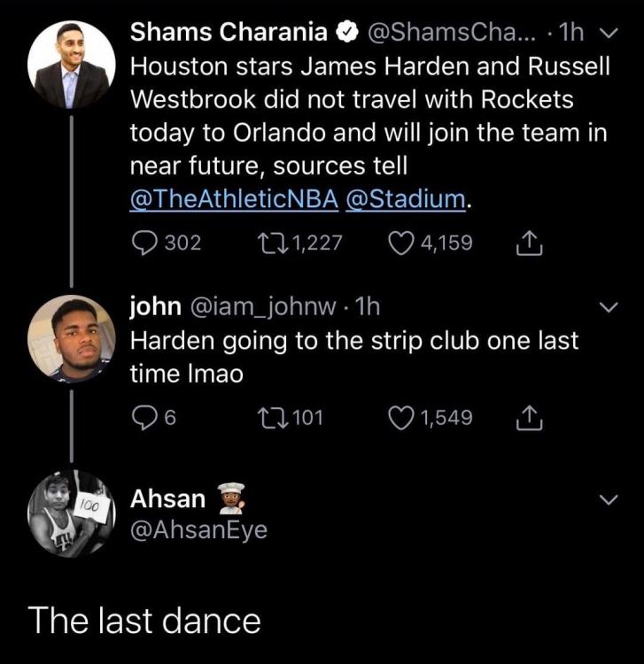Go to Shams Charania's profile name

[x=229, y=35]
